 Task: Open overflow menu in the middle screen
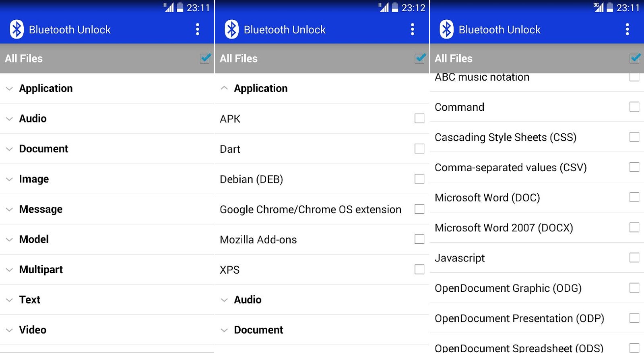413,29
